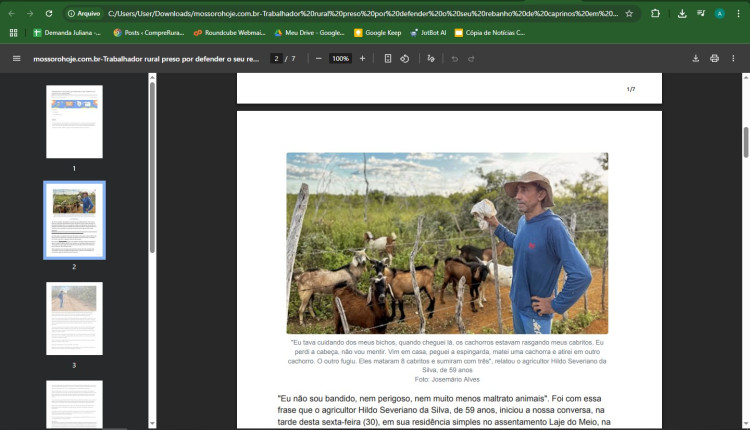Screen dimensions: 750x430
Task: Select the zoom percentage field showing 100%
Action: click(x=340, y=59)
